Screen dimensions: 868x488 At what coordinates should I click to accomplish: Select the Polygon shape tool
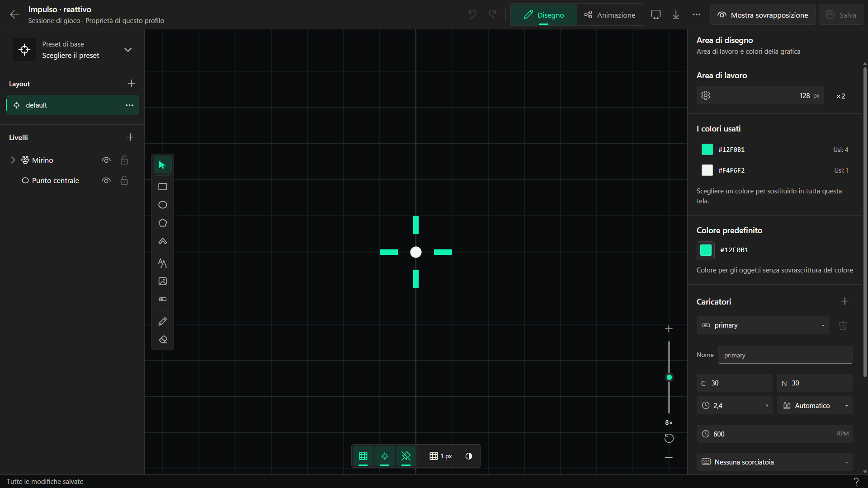(163, 223)
